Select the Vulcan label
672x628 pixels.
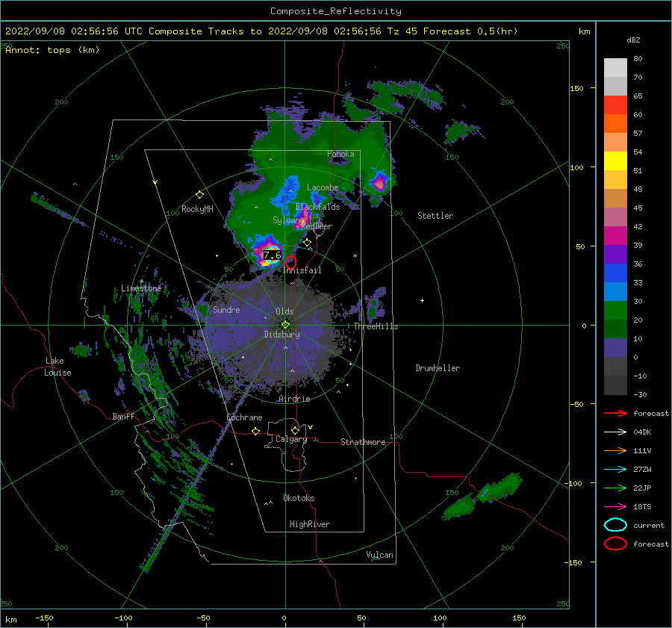[x=380, y=555]
